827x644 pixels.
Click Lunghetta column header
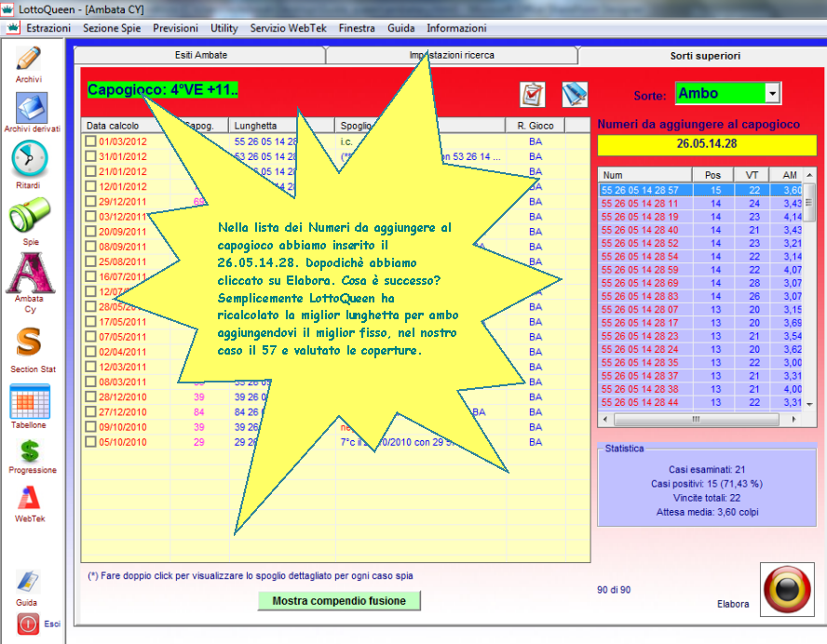click(281, 126)
